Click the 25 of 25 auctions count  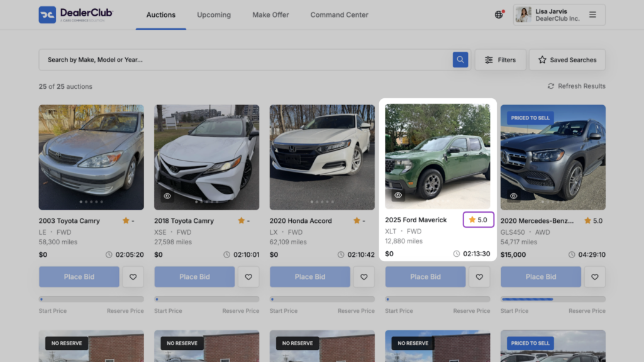pyautogui.click(x=65, y=86)
